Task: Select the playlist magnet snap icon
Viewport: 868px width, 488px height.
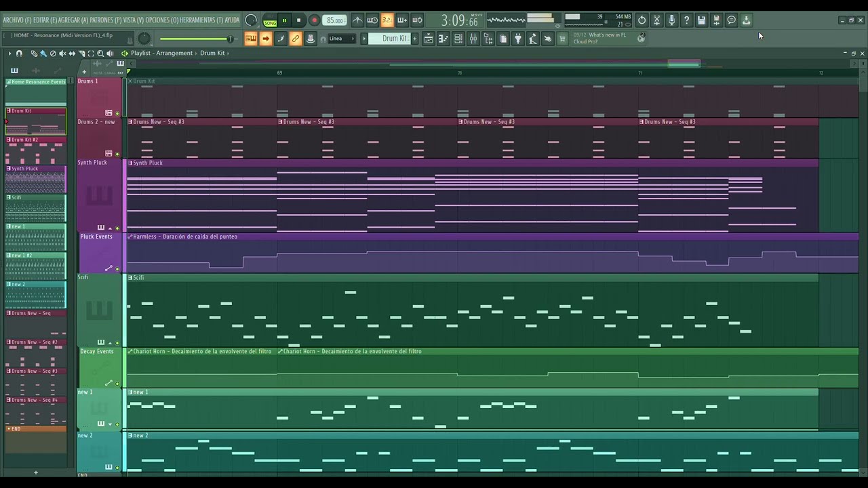Action: [19, 53]
